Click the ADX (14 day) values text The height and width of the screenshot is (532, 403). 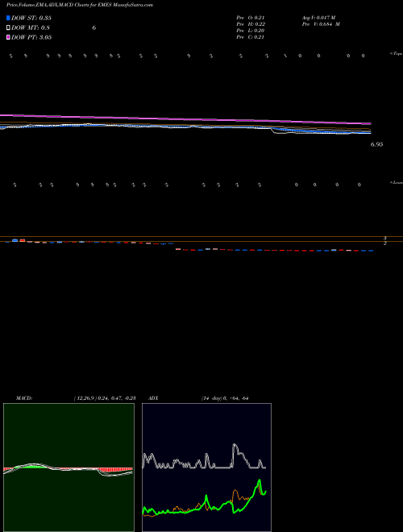[225, 398]
